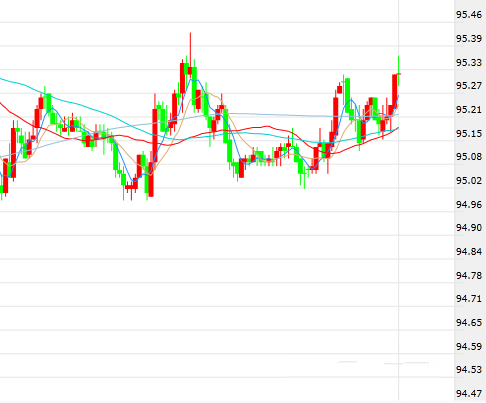The width and height of the screenshot is (486, 403).
Task: Click the 94.59 price scale value
Action: [x=469, y=346]
